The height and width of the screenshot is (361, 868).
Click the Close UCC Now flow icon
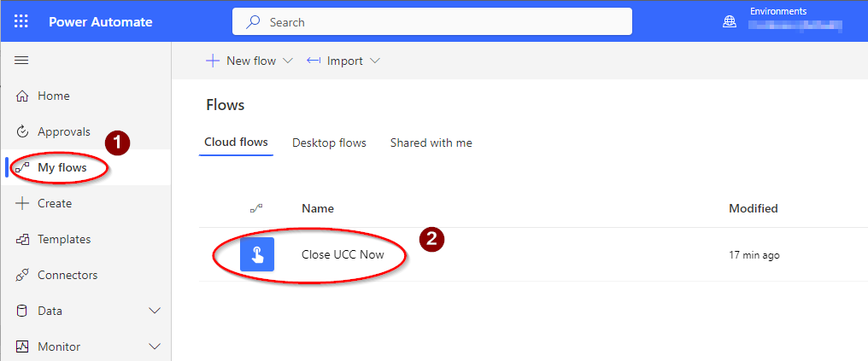pos(257,254)
